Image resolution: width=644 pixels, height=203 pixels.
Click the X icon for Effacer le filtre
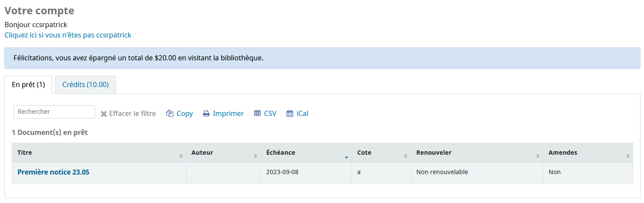point(104,114)
